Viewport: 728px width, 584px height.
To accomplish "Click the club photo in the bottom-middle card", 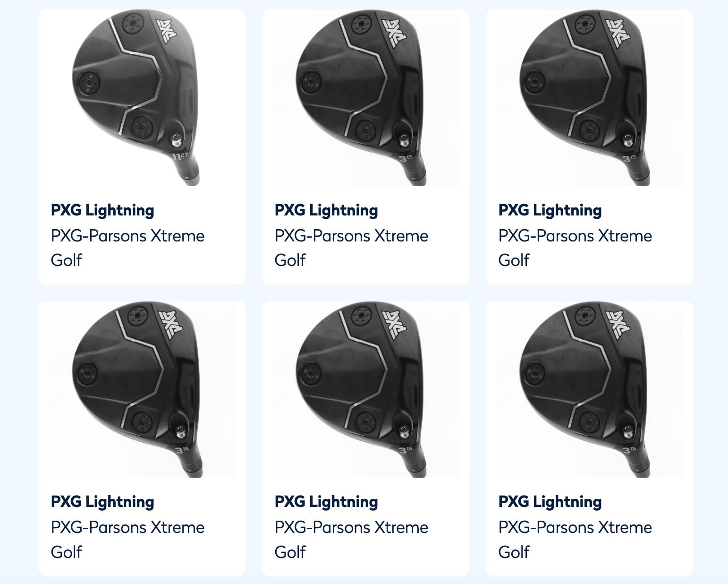I will (x=366, y=389).
